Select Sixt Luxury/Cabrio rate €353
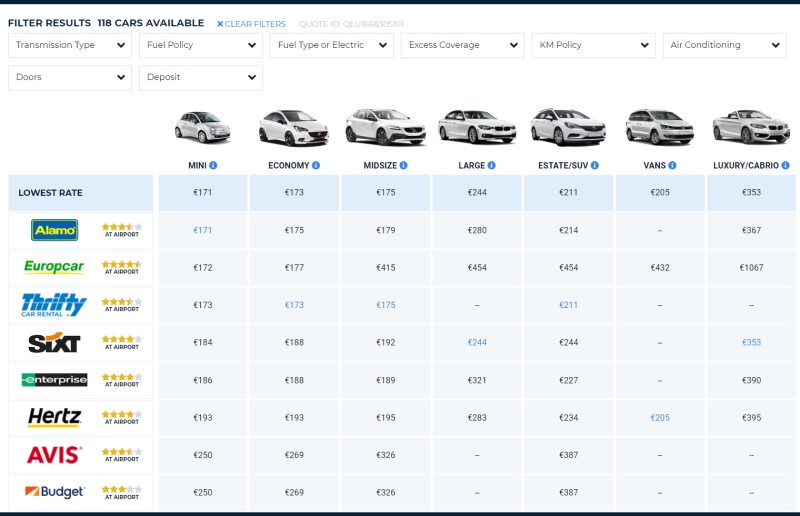 click(x=751, y=342)
